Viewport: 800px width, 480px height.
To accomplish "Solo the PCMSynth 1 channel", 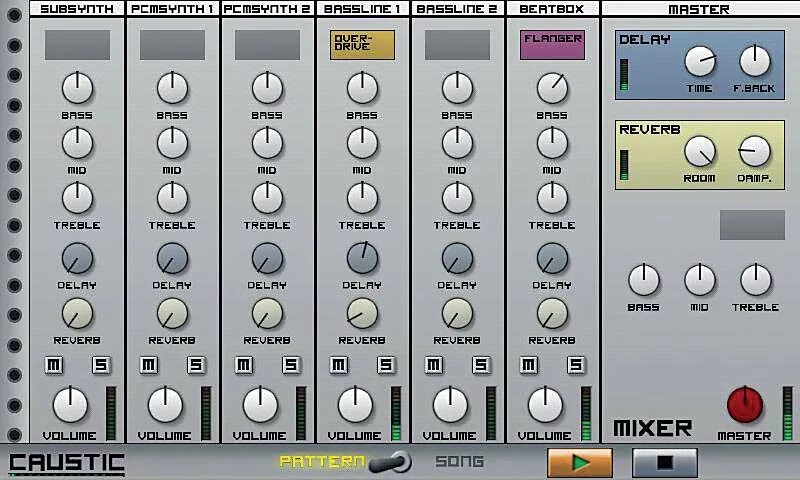I will click(196, 365).
